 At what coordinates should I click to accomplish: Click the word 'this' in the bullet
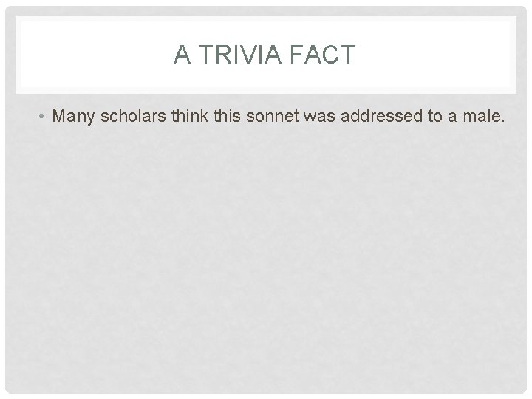[x=227, y=116]
